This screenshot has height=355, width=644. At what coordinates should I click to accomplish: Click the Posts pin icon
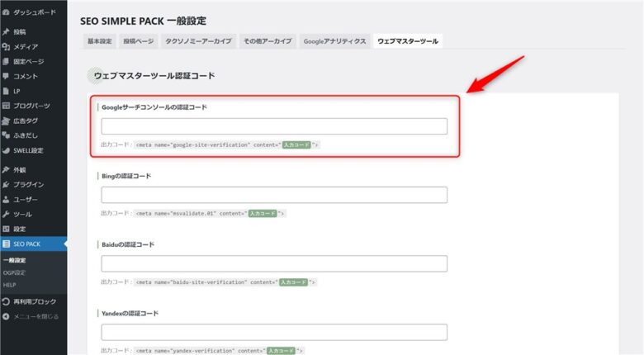6,31
